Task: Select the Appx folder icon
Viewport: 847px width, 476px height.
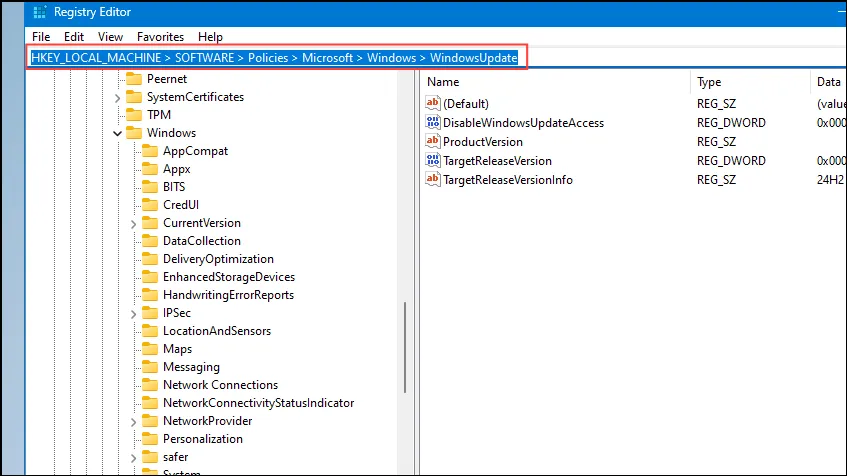Action: click(150, 169)
